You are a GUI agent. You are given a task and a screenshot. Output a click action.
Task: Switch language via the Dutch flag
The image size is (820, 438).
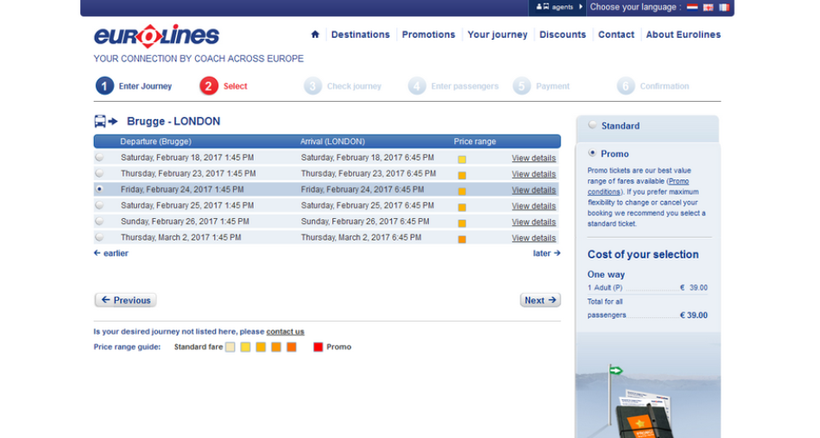(x=692, y=7)
